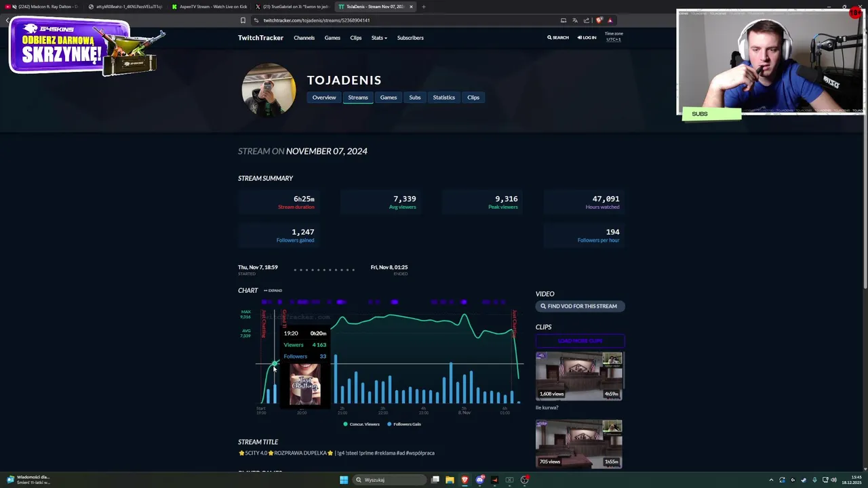The width and height of the screenshot is (868, 488).
Task: Click the volume speaker tray icon
Action: click(x=833, y=480)
